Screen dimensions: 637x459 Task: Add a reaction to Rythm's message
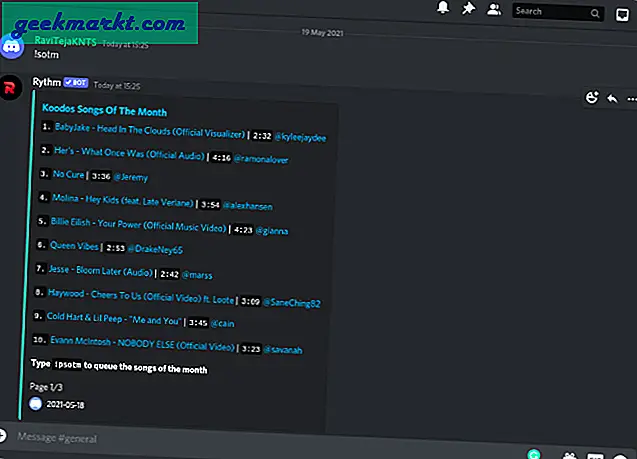592,97
